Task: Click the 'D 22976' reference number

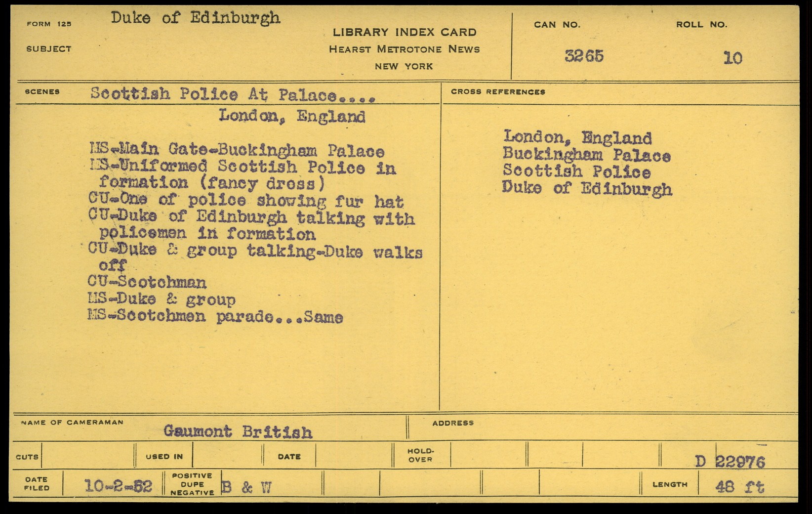Action: (x=730, y=462)
